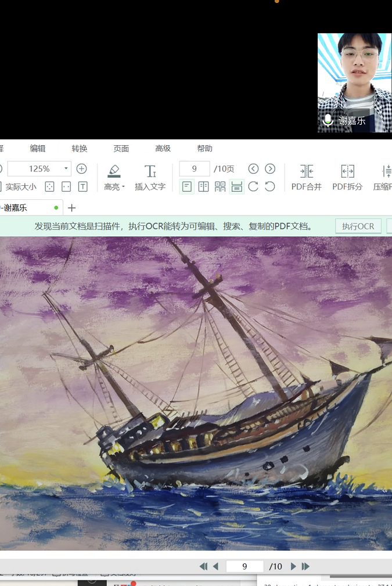Expand the 125% zoom level dropdown
The height and width of the screenshot is (586, 392).
66,168
